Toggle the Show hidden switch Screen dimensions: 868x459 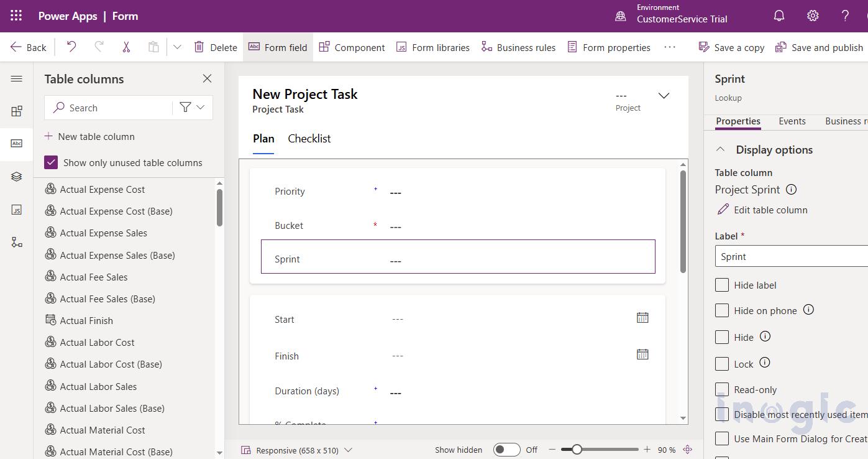(506, 449)
